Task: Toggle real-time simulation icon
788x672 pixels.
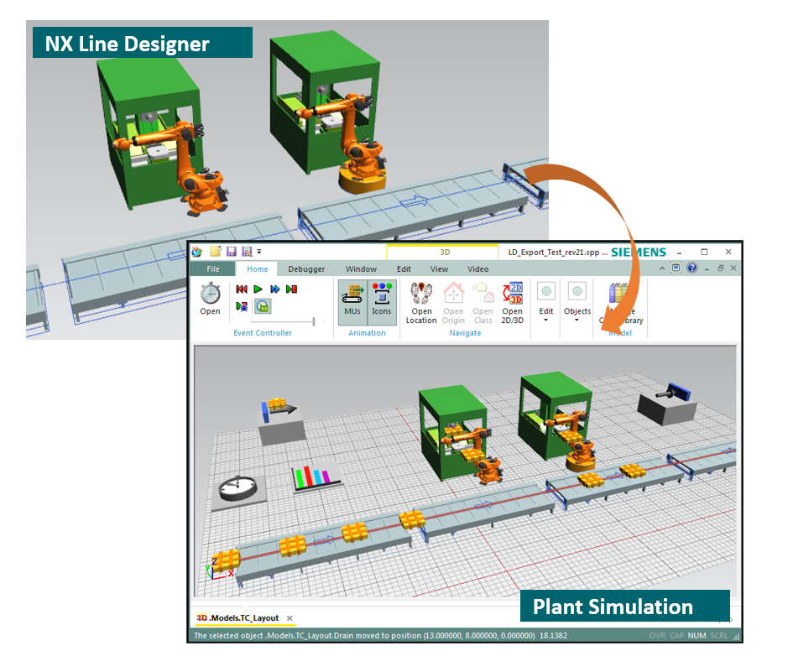Action: (x=263, y=306)
